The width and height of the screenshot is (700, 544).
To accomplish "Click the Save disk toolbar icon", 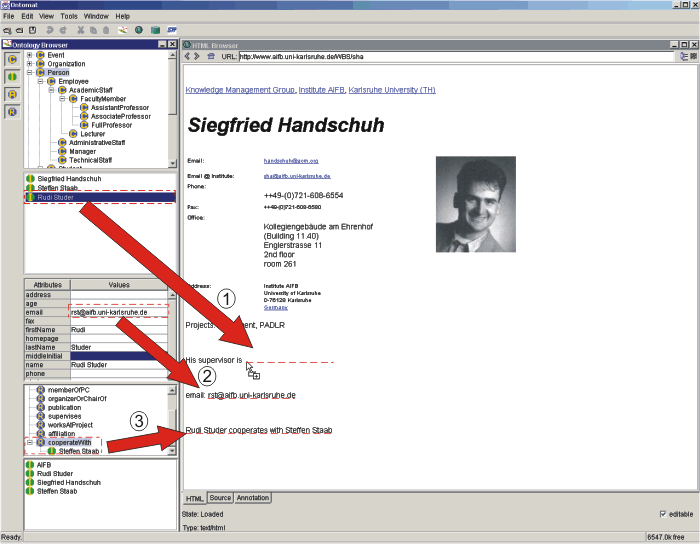I will 33,30.
